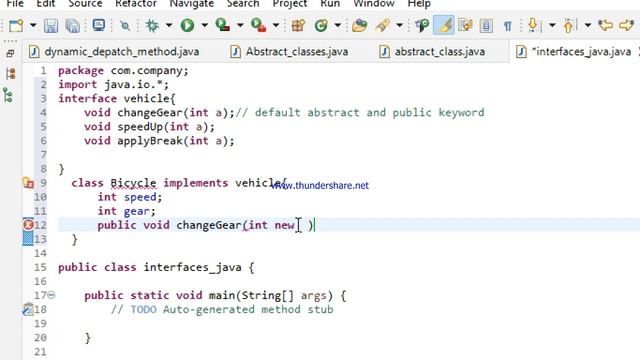Click 'void applyBreak(int a);' on line 6

point(159,141)
